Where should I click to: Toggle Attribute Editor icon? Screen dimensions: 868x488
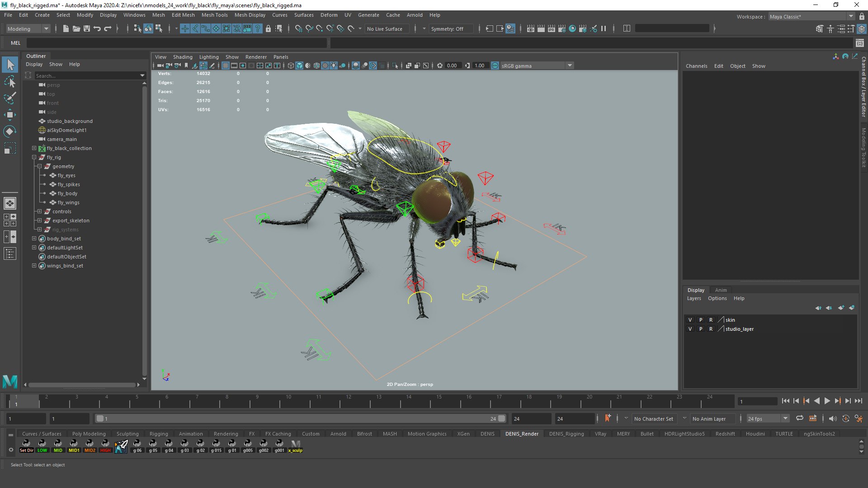pos(841,28)
